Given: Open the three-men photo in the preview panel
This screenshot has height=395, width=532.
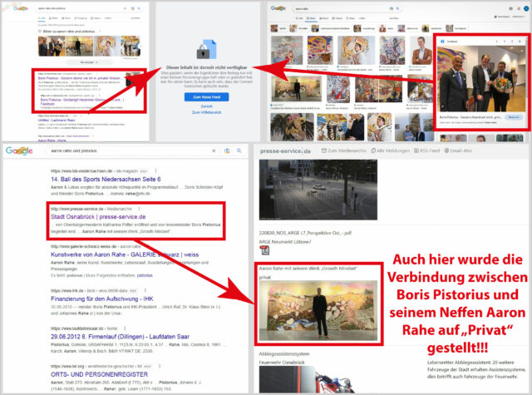Looking at the screenshot, I should (481, 79).
